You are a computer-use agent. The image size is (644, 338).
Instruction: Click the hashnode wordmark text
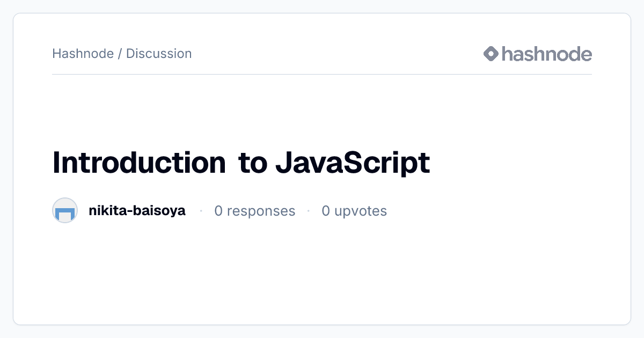point(547,54)
